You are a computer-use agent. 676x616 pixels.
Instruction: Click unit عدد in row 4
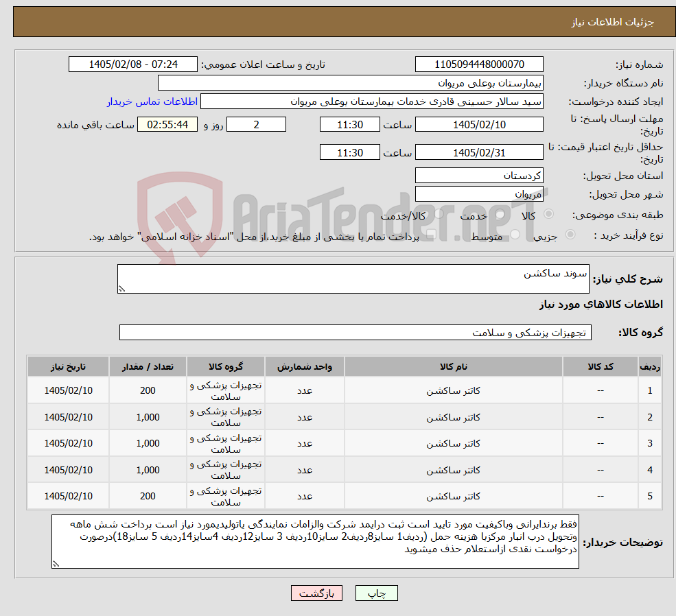[305, 470]
